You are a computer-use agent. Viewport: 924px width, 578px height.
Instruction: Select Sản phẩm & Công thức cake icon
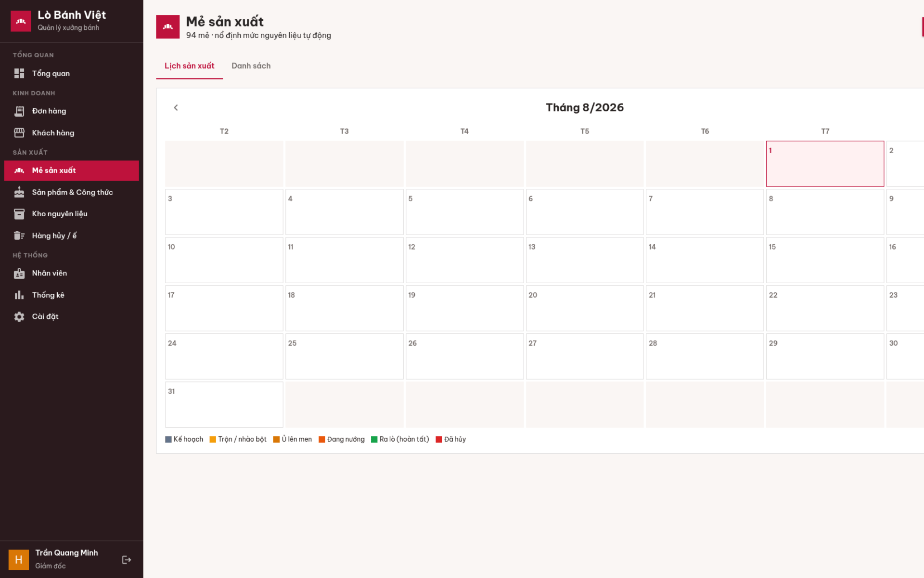click(19, 192)
